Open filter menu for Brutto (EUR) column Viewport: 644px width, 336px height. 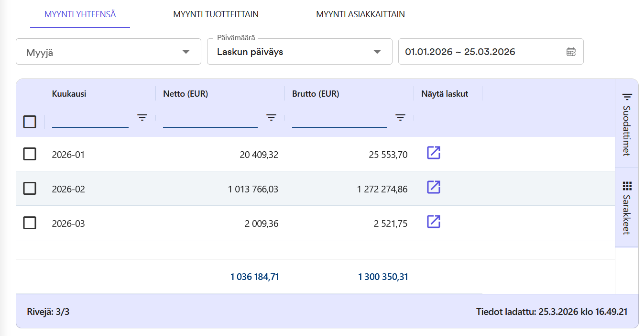click(x=400, y=117)
